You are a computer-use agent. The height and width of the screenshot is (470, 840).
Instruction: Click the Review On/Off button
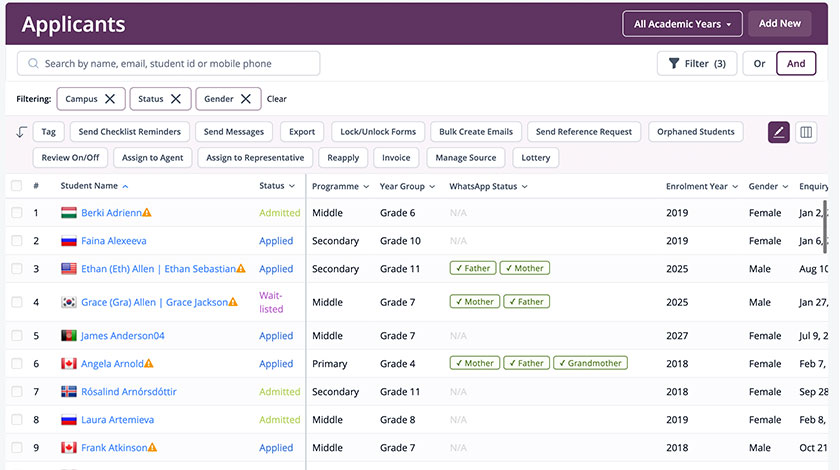pyautogui.click(x=70, y=158)
